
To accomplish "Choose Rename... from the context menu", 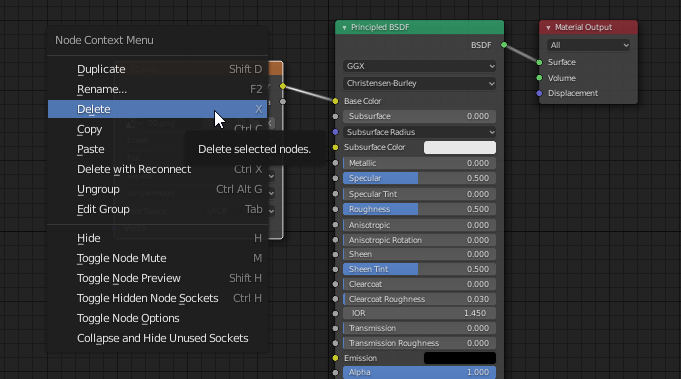I will (157, 89).
